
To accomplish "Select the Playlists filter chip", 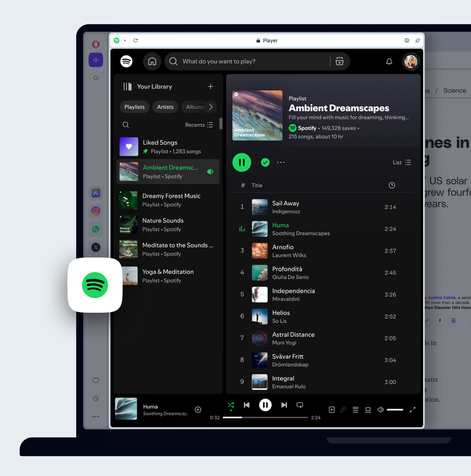I will pos(134,107).
